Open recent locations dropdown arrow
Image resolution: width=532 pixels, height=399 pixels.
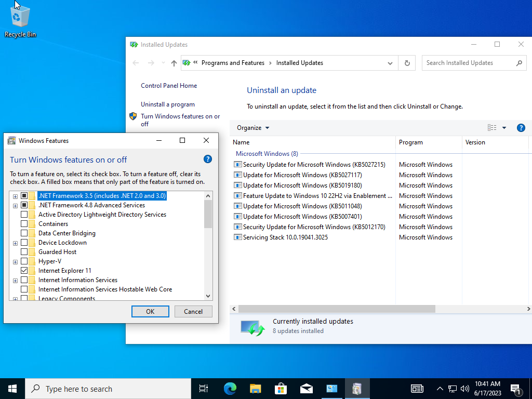point(163,63)
